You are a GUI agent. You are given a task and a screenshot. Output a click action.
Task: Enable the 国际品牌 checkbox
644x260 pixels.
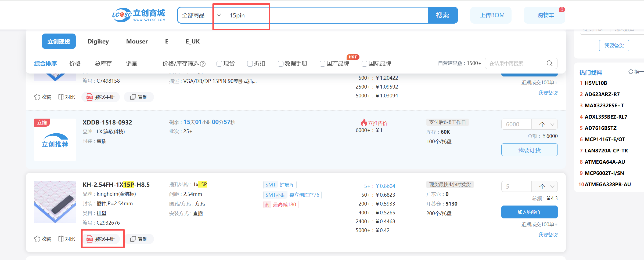click(364, 64)
